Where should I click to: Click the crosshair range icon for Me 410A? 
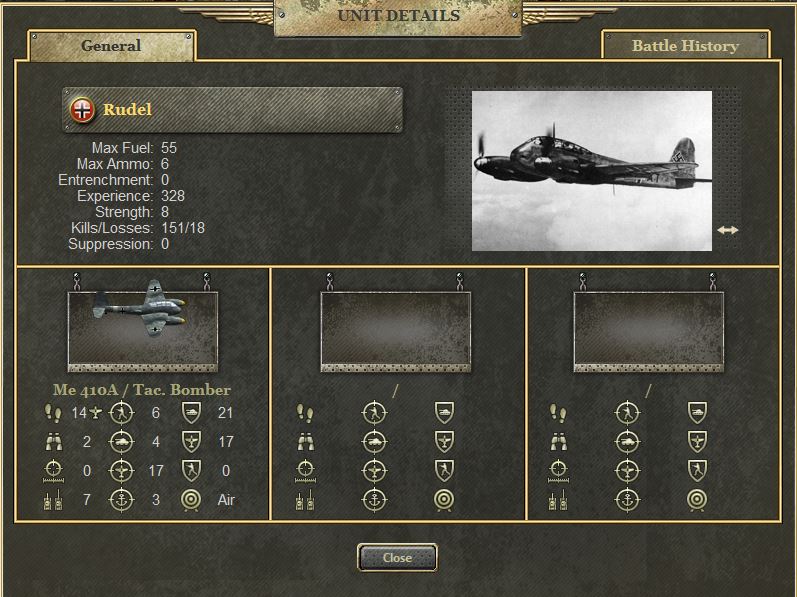click(x=54, y=471)
